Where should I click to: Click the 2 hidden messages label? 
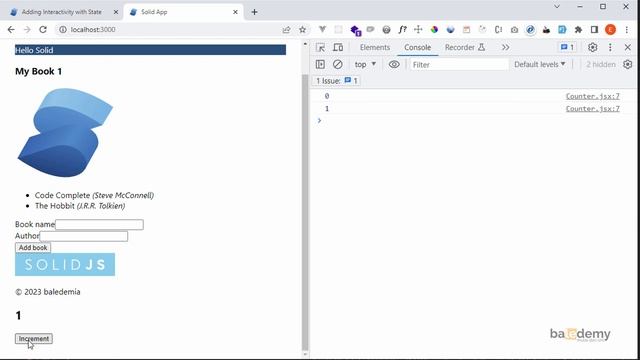600,64
